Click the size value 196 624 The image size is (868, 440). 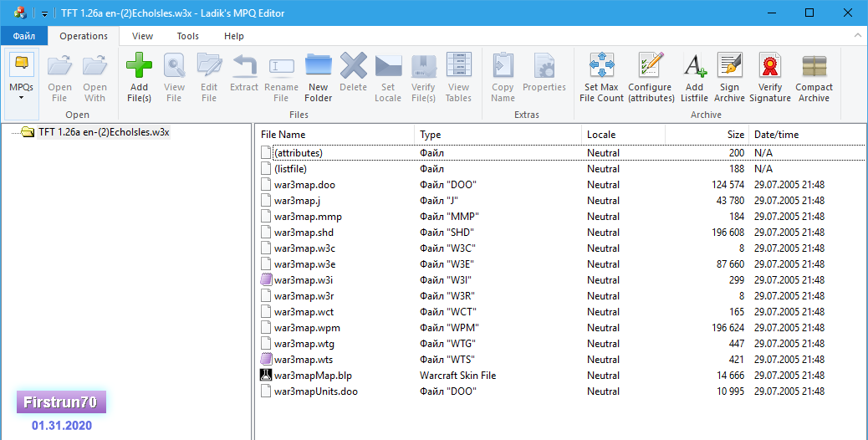728,328
